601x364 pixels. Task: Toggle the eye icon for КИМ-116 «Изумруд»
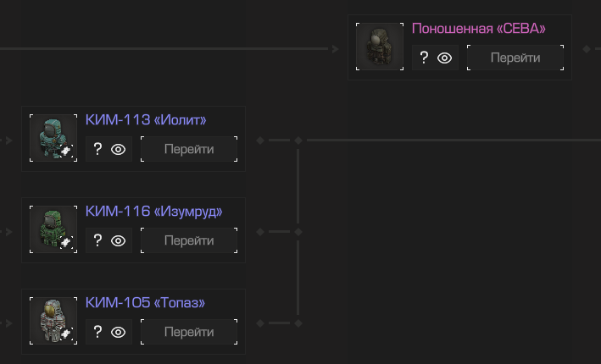(119, 241)
